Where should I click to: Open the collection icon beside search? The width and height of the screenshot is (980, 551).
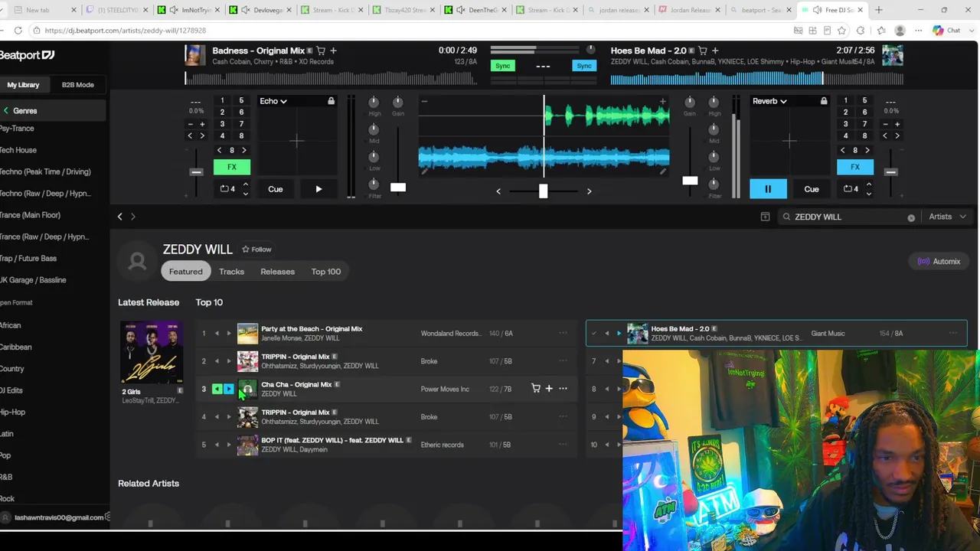pyautogui.click(x=765, y=217)
